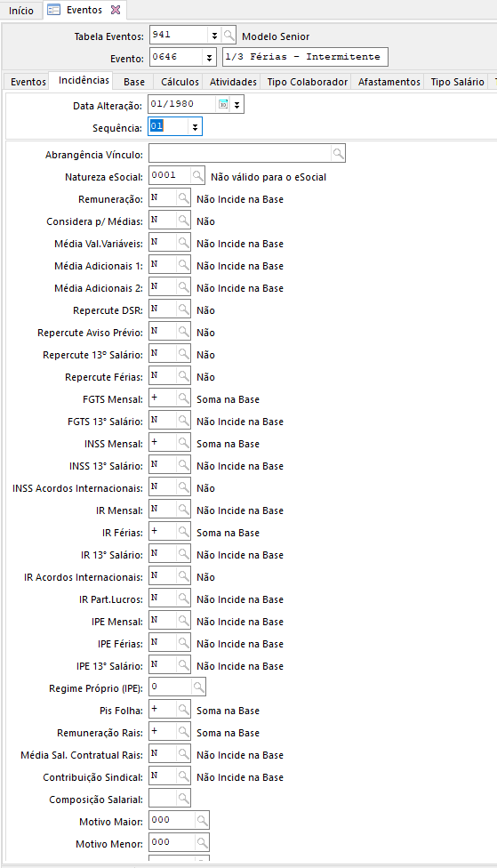Open calendar picker for Data Alteração
This screenshot has height=868, width=497.
tap(223, 105)
